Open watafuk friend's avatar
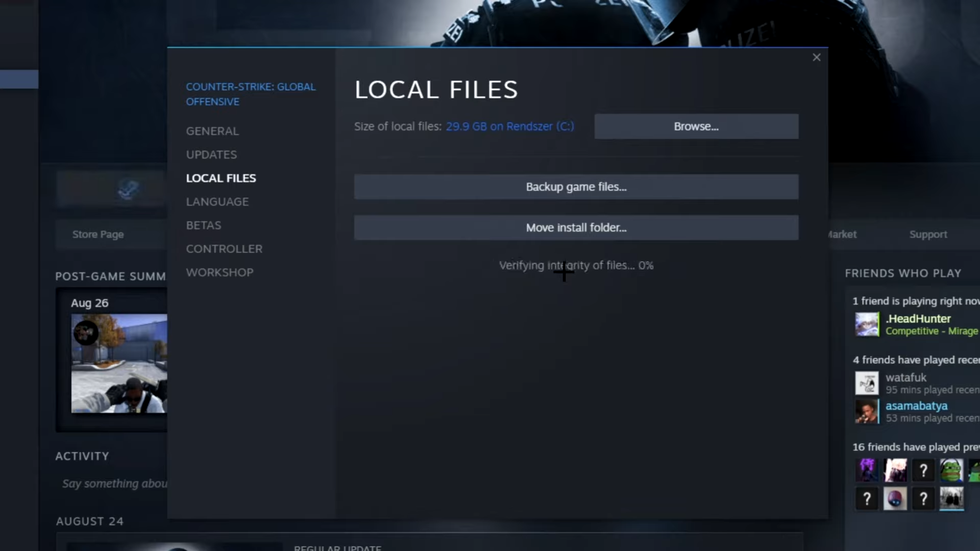 [867, 383]
